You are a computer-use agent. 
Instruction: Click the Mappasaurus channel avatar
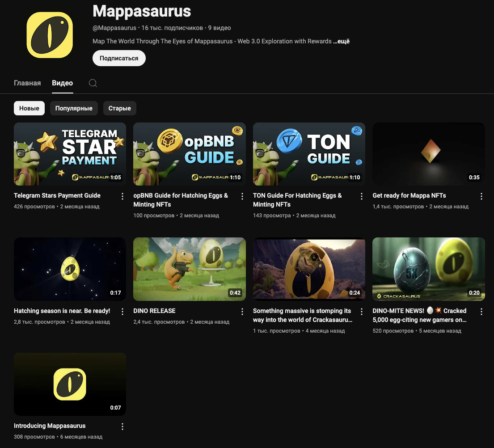coord(49,34)
